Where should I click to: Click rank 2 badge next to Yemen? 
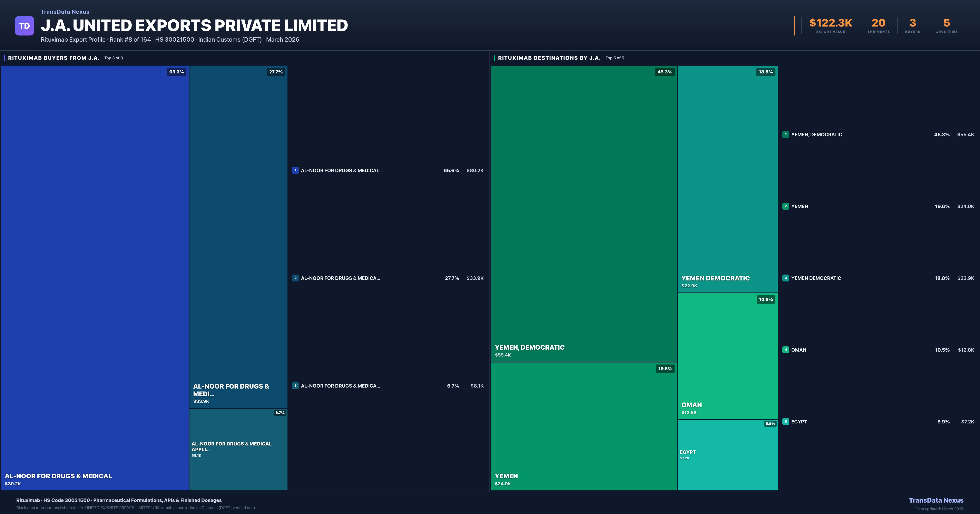click(786, 206)
